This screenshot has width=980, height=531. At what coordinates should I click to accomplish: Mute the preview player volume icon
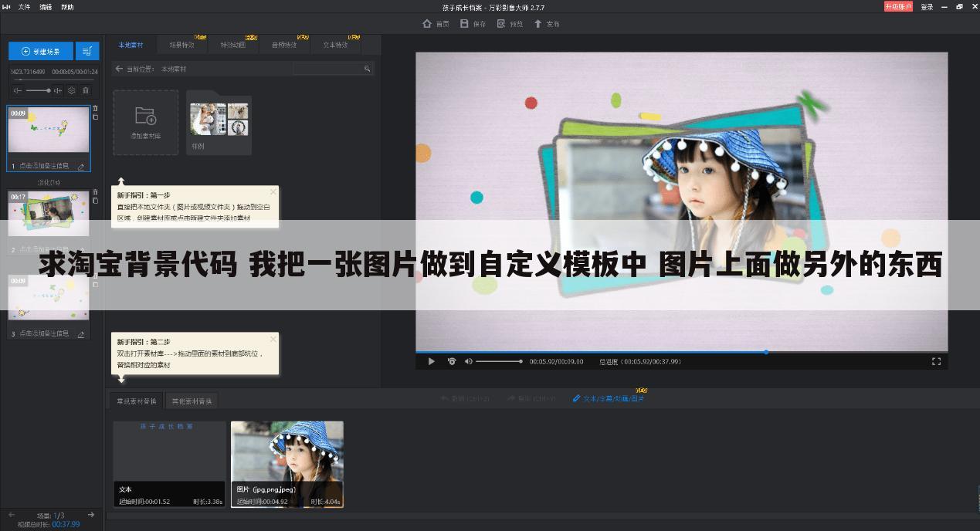[468, 361]
